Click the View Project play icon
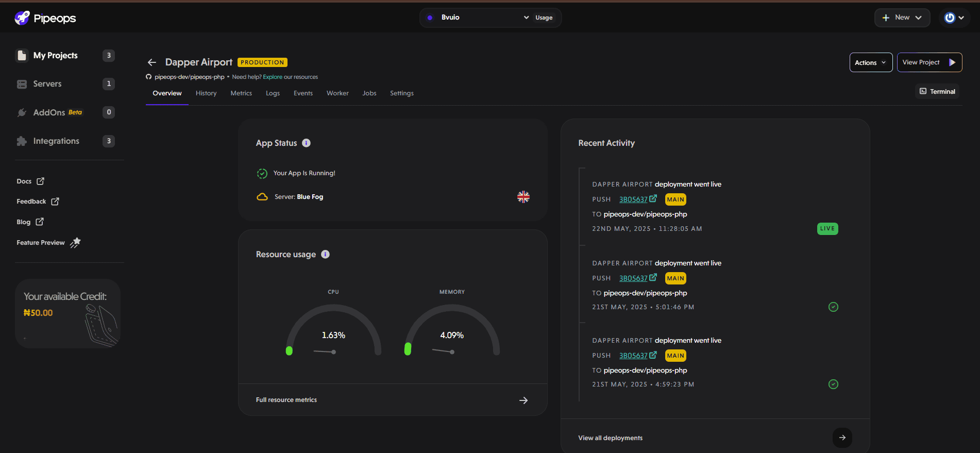Image resolution: width=980 pixels, height=453 pixels. click(x=952, y=62)
